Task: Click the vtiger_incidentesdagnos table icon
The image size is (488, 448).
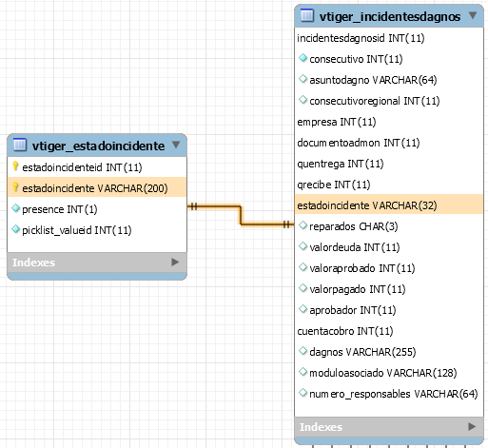Action: point(307,15)
